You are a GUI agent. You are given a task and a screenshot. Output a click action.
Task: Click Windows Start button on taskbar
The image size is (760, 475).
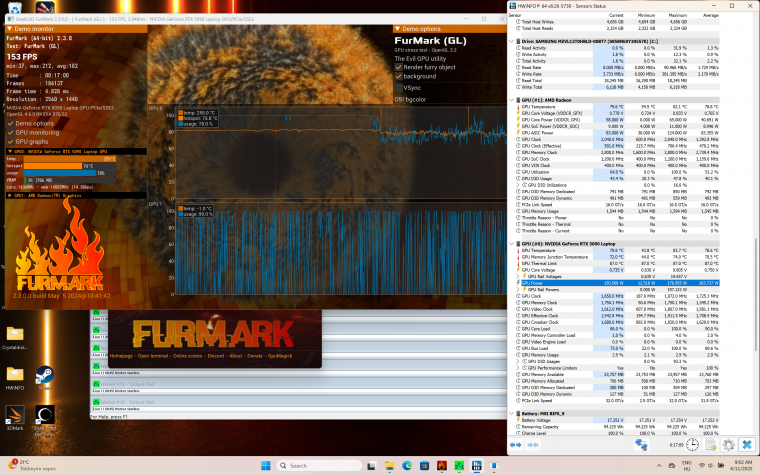pos(266,466)
